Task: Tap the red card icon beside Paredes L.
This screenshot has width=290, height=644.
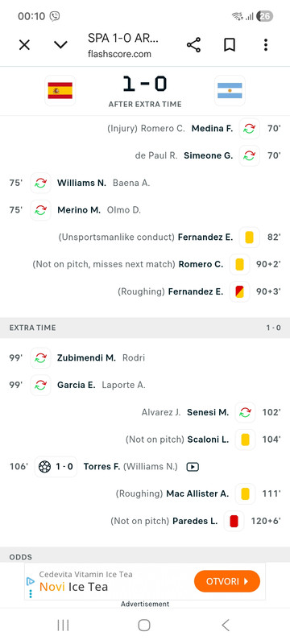Action: click(x=234, y=521)
